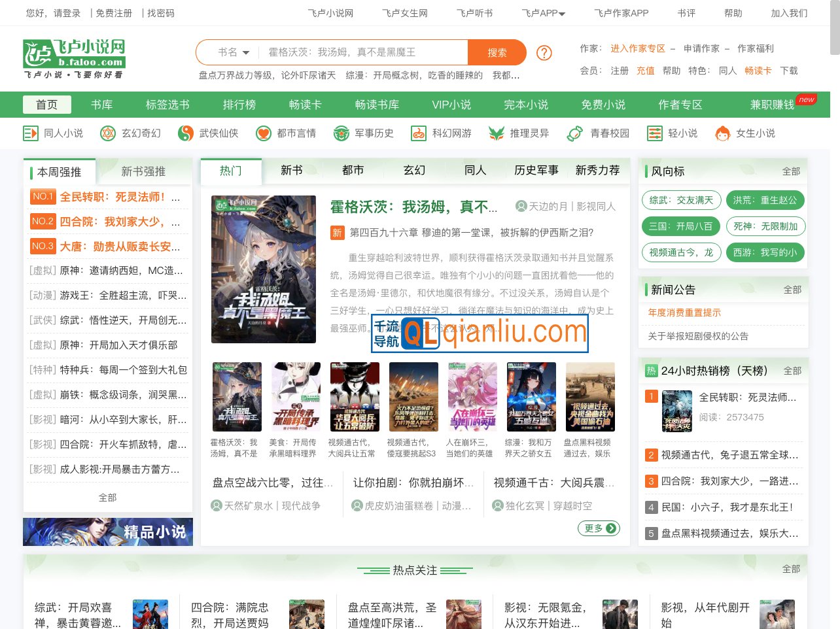Click the 科幻网游 category icon
The image size is (840, 629).
[x=418, y=133]
